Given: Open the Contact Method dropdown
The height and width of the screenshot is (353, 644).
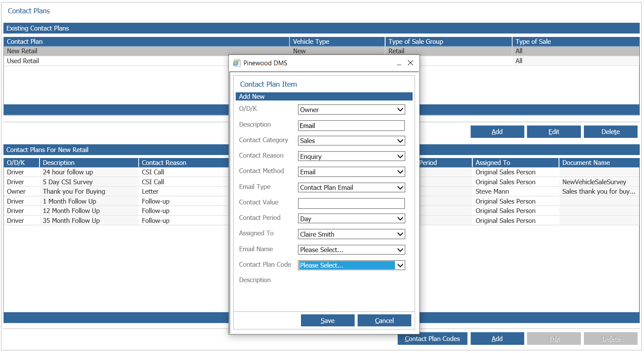Looking at the screenshot, I should click(x=351, y=172).
